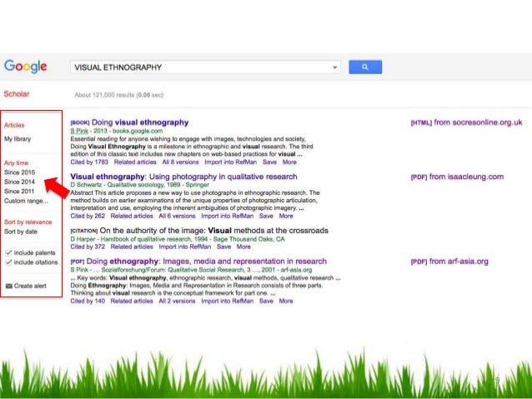Click Save in the Cited by 140 row
532x399 pixels.
(266, 301)
